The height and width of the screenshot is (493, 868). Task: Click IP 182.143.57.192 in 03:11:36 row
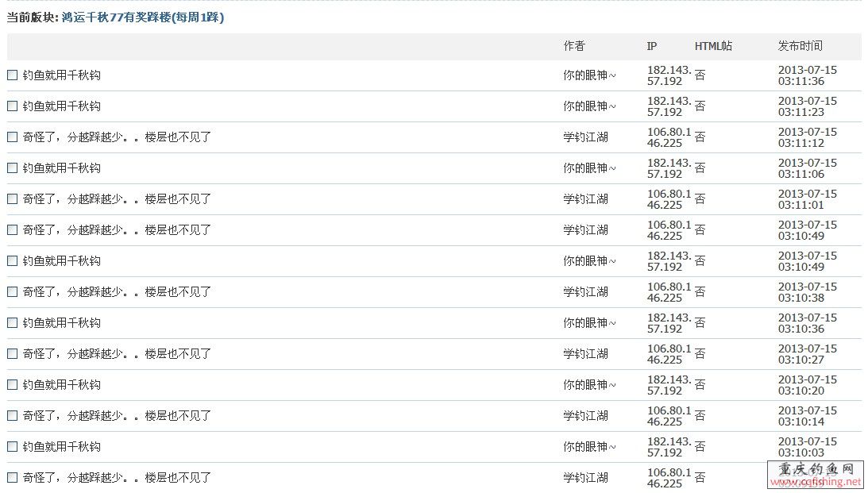point(669,75)
